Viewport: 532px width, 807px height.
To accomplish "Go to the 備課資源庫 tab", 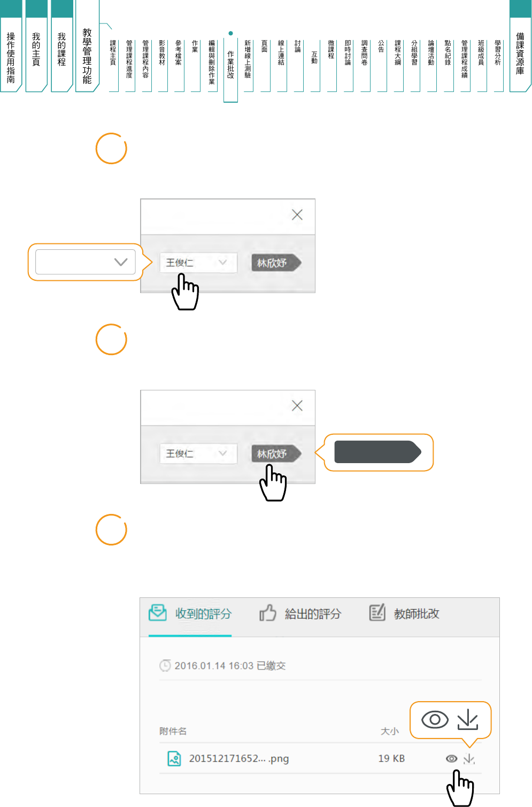I will 520,53.
